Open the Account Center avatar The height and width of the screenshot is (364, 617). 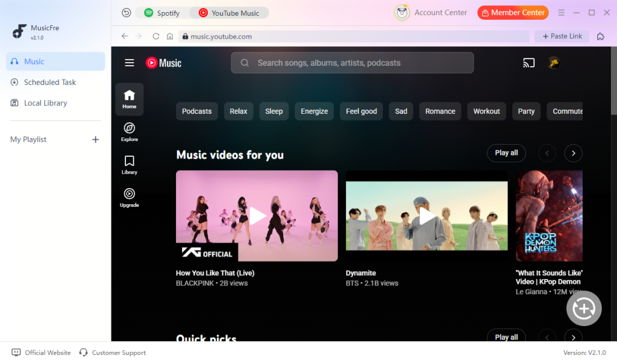point(402,13)
